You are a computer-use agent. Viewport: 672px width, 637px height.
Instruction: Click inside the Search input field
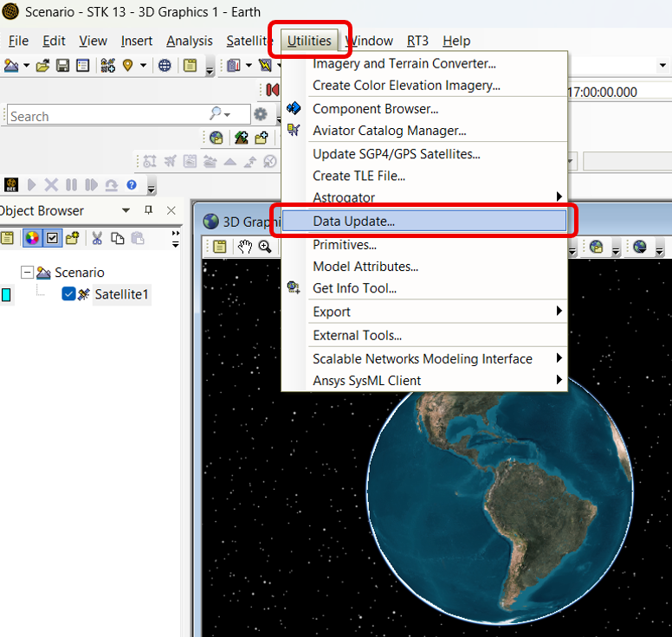(x=104, y=116)
